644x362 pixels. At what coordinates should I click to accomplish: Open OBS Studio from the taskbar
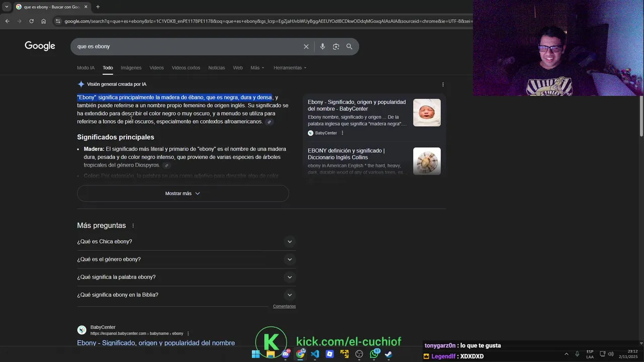[359, 354]
